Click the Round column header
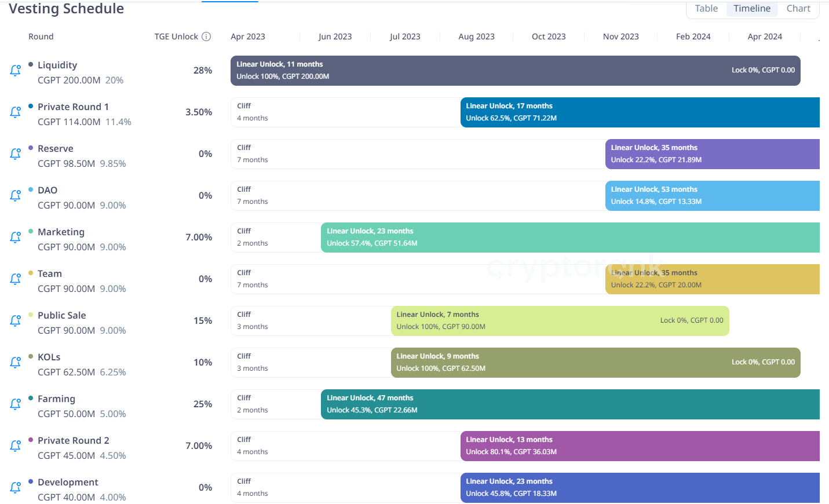The width and height of the screenshot is (829, 504). [41, 36]
